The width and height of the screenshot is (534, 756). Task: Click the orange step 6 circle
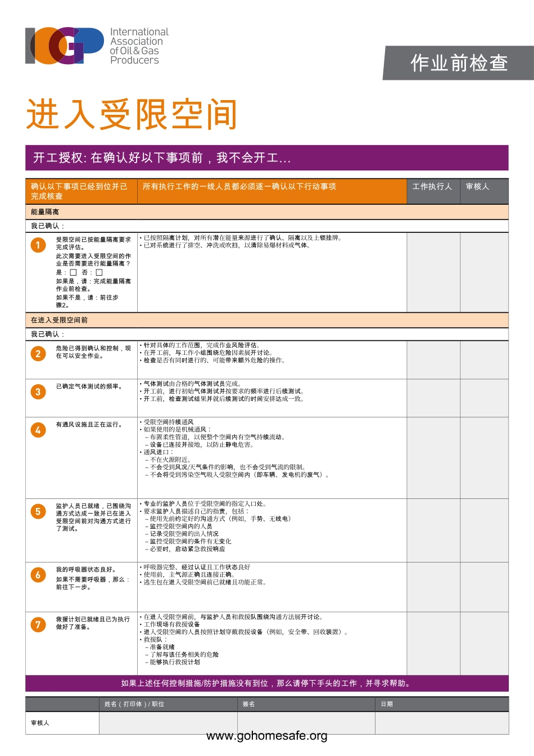[x=38, y=575]
